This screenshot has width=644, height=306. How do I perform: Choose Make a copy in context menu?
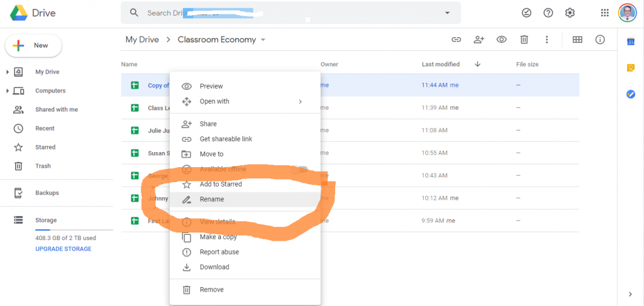point(218,237)
